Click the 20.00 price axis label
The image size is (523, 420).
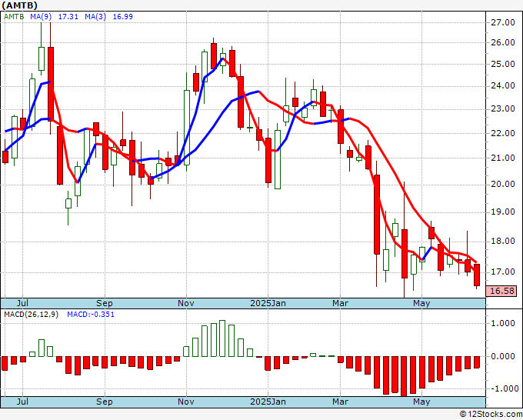[503, 184]
